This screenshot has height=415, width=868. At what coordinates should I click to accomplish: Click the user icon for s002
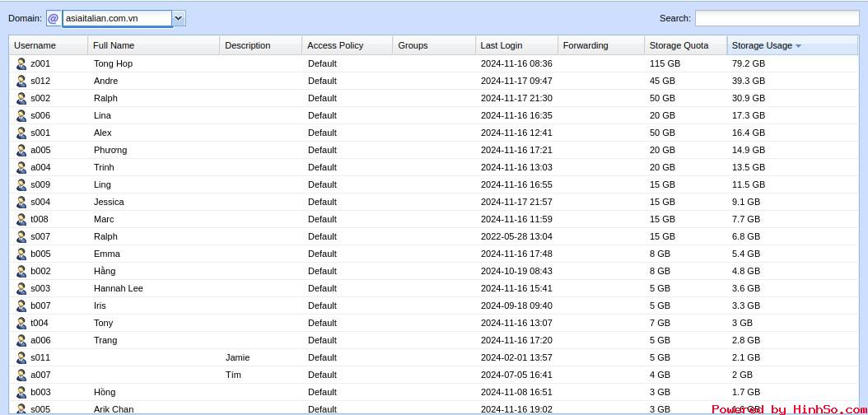(x=21, y=98)
